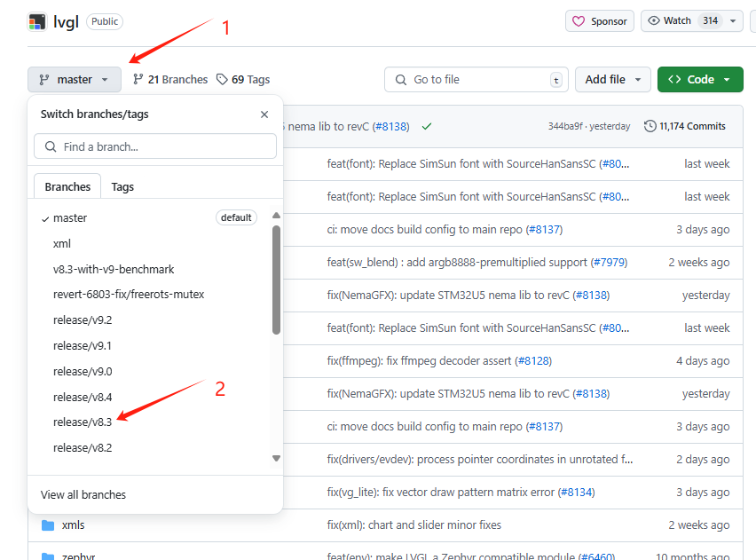Click the branch list scroll up arrow
756x560 pixels.
276,215
